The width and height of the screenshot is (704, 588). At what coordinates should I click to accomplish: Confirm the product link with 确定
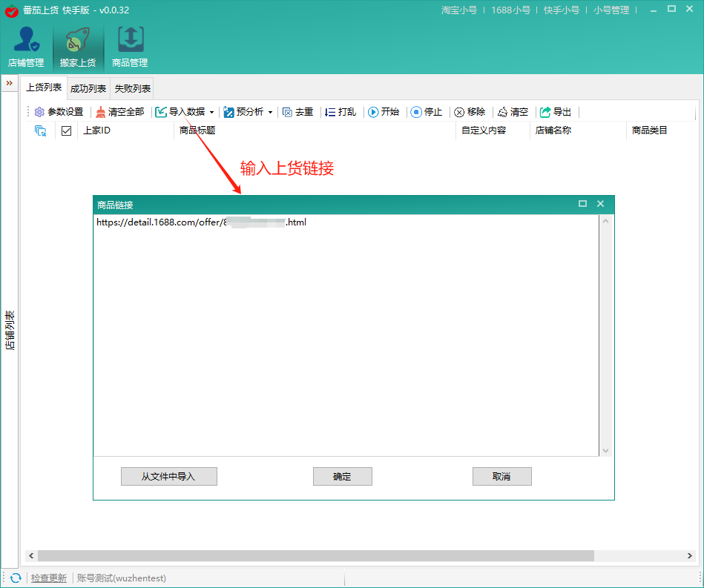click(x=342, y=476)
